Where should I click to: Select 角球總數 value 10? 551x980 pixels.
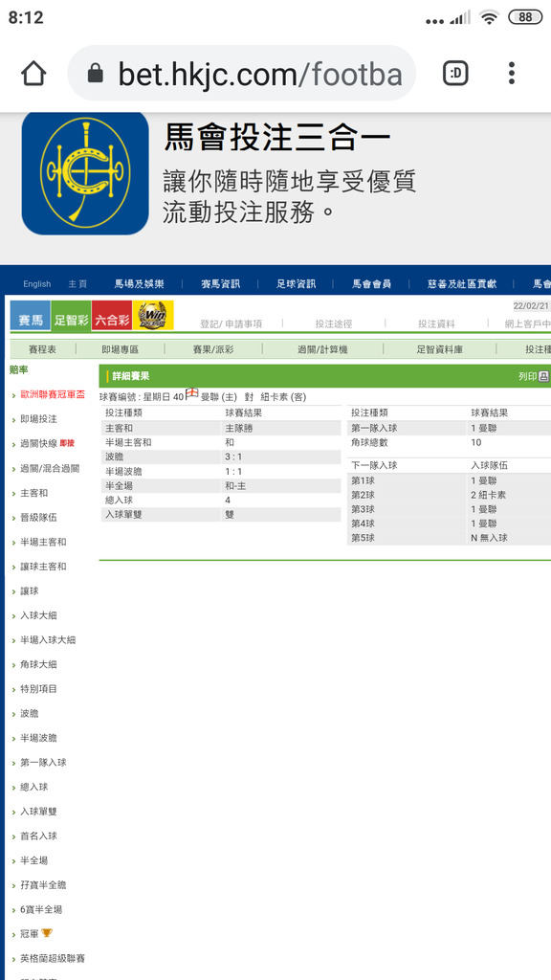(x=476, y=442)
